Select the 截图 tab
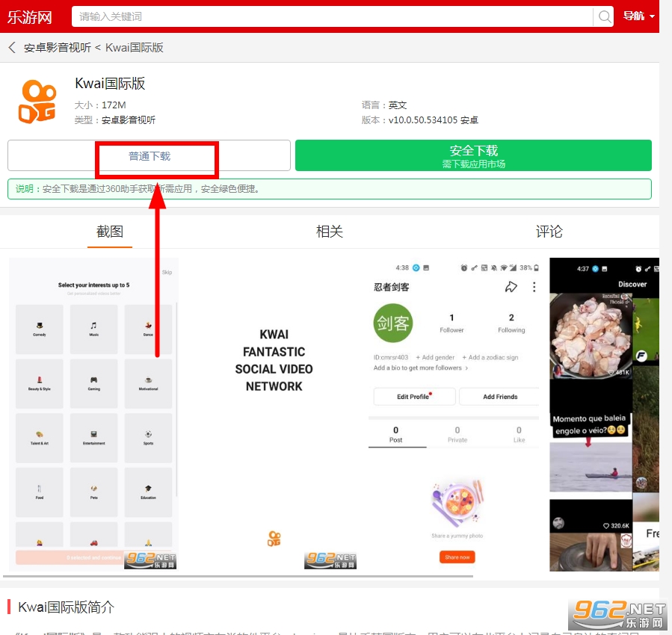Screen dimensions: 672x635 [x=110, y=232]
